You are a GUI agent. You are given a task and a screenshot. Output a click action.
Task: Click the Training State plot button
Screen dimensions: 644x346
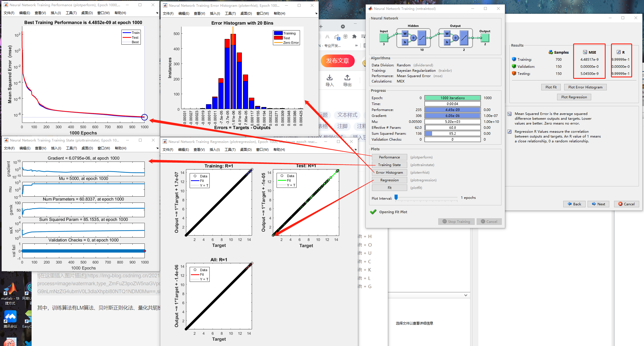click(389, 165)
